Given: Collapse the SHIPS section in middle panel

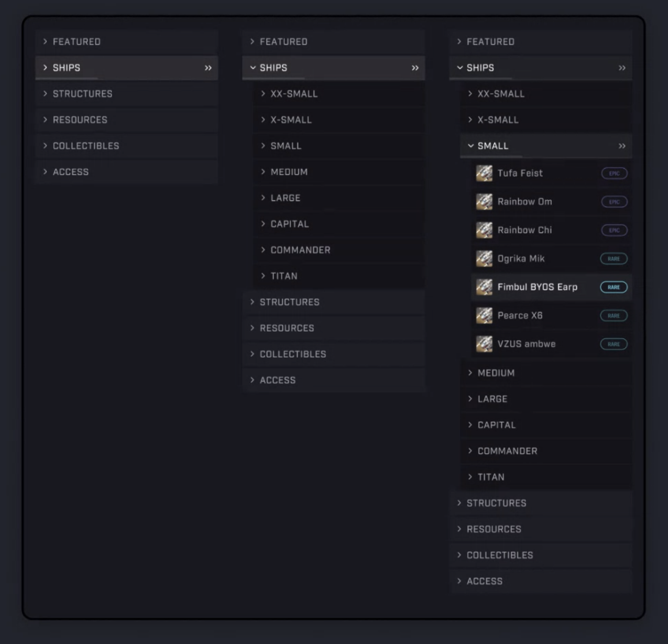Looking at the screenshot, I should point(253,68).
